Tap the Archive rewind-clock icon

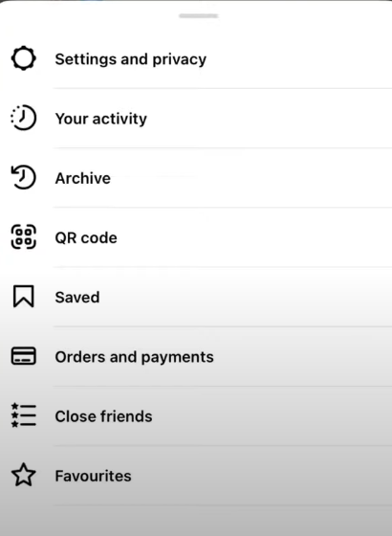pyautogui.click(x=24, y=177)
